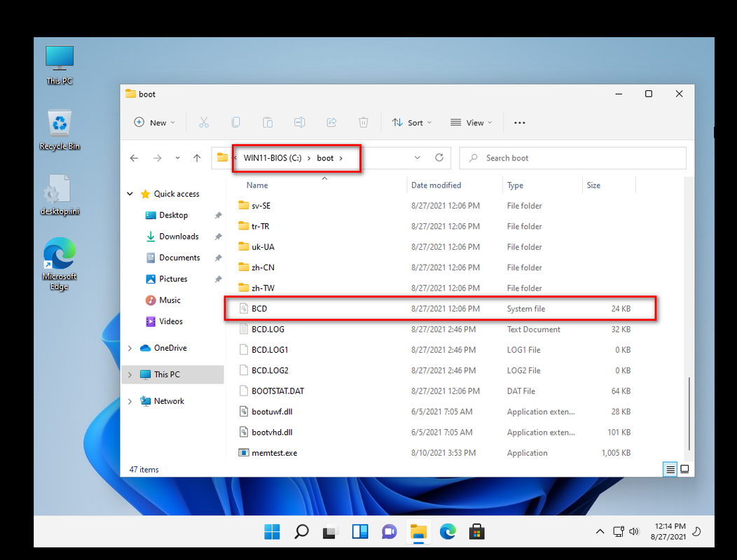Viewport: 737px width, 560px height.
Task: Switch to details view icon in status bar
Action: coord(670,469)
